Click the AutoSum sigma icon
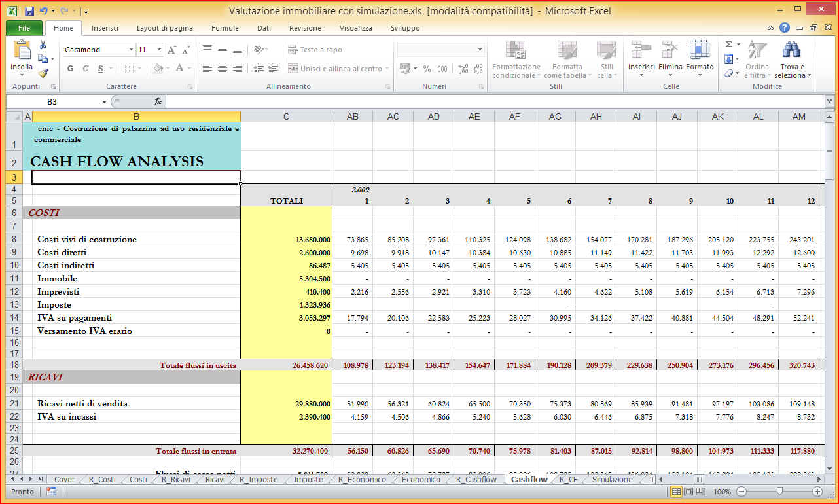The width and height of the screenshot is (839, 504). coord(728,45)
